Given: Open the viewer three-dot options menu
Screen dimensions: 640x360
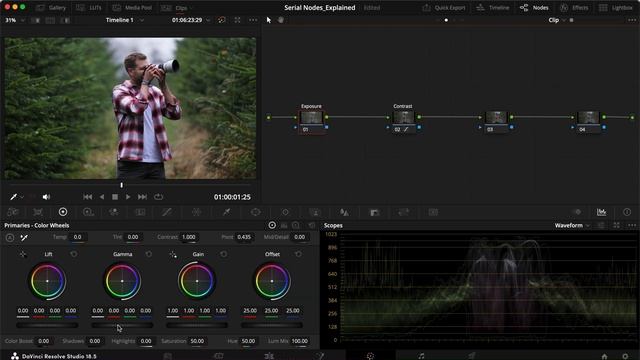Looking at the screenshot, I should [x=253, y=20].
